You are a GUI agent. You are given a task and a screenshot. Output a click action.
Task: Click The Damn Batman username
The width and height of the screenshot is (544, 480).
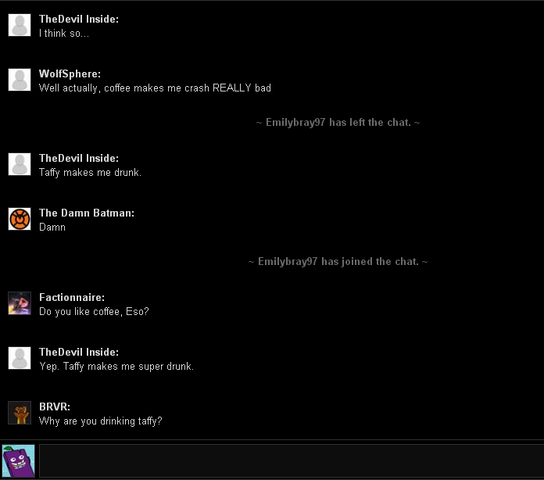point(86,213)
